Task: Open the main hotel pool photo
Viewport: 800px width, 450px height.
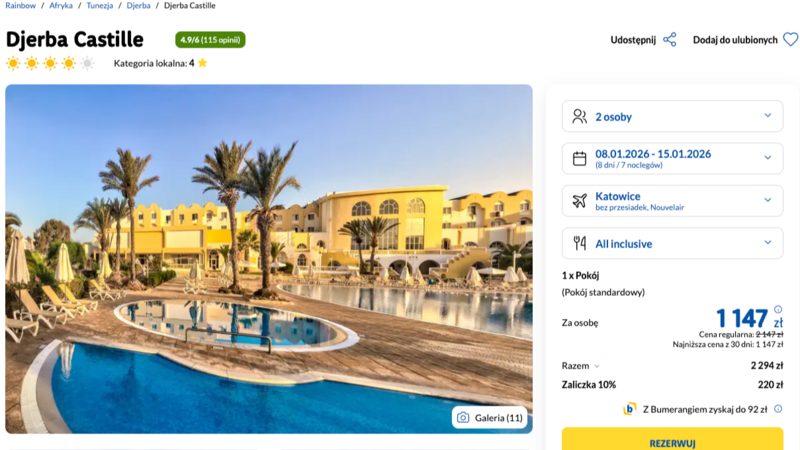Action: 269,259
